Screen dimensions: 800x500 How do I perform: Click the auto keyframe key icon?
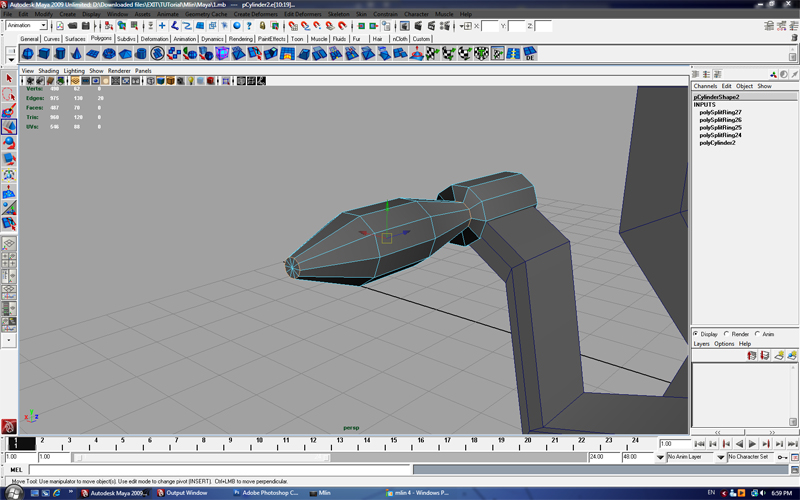[782, 457]
